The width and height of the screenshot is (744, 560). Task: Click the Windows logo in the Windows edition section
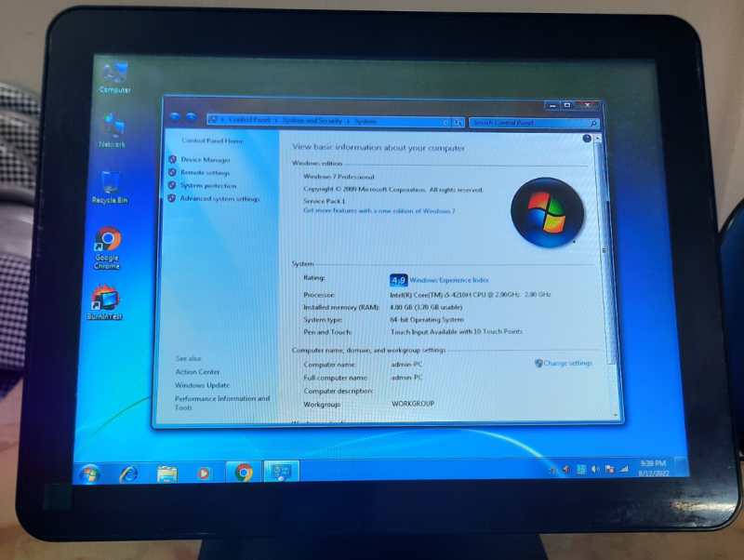click(x=547, y=213)
